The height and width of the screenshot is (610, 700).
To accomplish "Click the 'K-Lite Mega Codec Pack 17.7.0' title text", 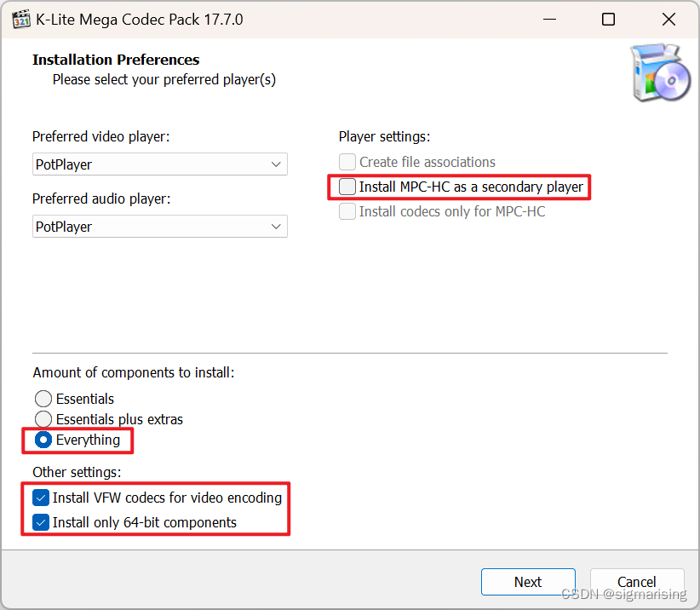I will tap(140, 20).
